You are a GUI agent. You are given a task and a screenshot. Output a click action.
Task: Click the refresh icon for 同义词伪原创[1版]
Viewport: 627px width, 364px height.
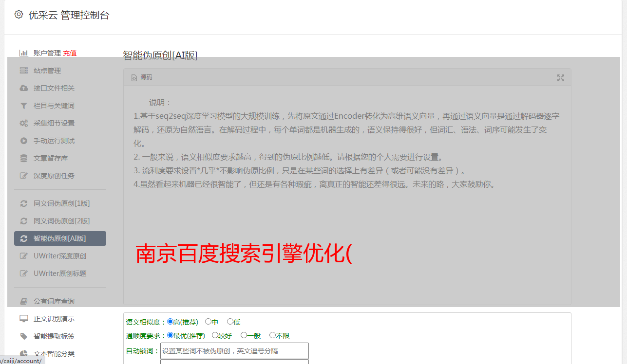pyautogui.click(x=23, y=203)
